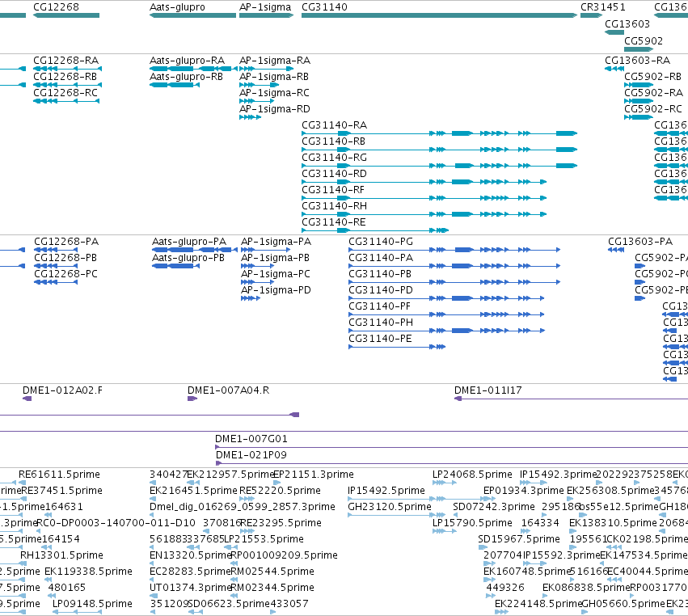688x616 pixels.
Task: Select the CG31140-PB protein label
Action: click(380, 274)
